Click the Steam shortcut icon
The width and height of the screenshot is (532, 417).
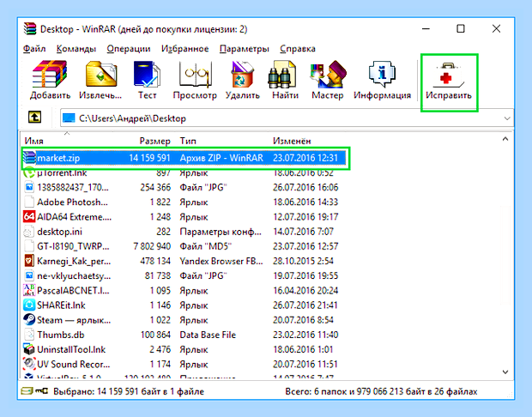[x=29, y=320]
